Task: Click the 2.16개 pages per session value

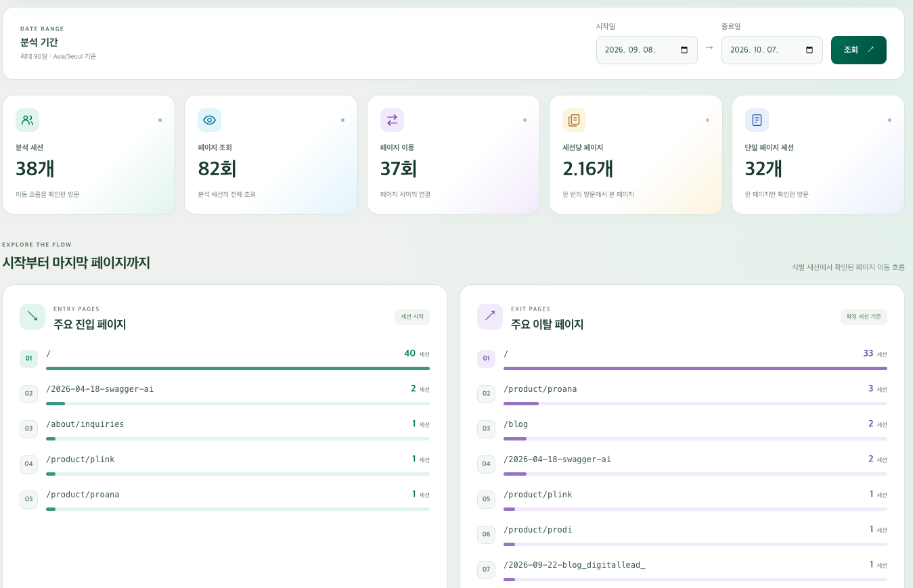Action: pyautogui.click(x=588, y=168)
